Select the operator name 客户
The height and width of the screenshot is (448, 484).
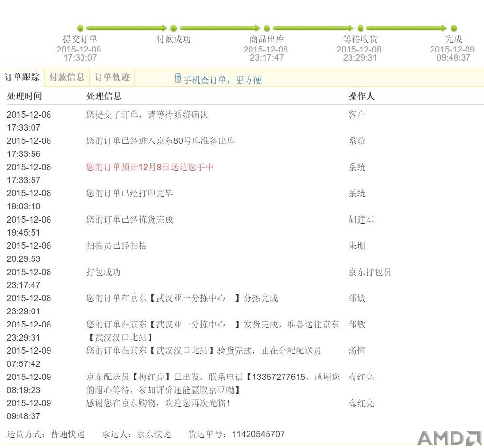point(357,115)
